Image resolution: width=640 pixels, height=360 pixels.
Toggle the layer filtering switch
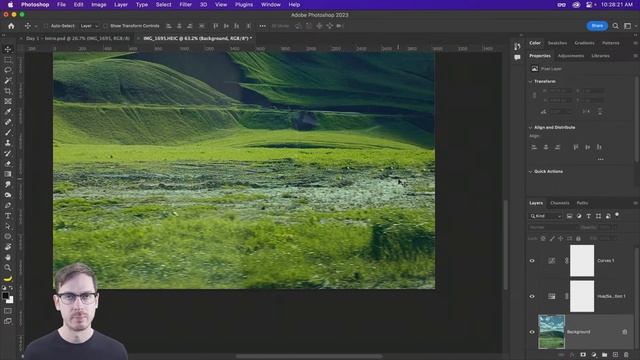point(617,215)
